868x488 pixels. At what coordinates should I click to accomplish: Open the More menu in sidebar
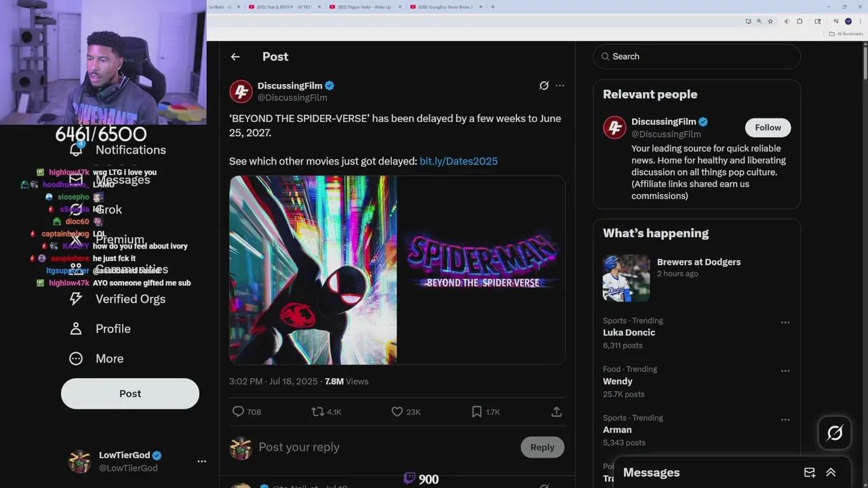(x=96, y=359)
